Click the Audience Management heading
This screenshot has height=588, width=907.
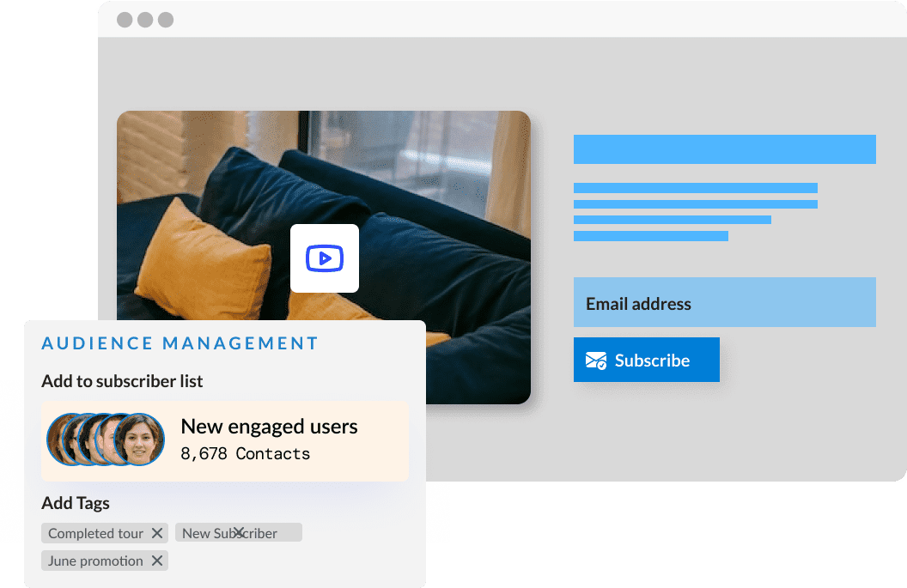click(x=180, y=343)
